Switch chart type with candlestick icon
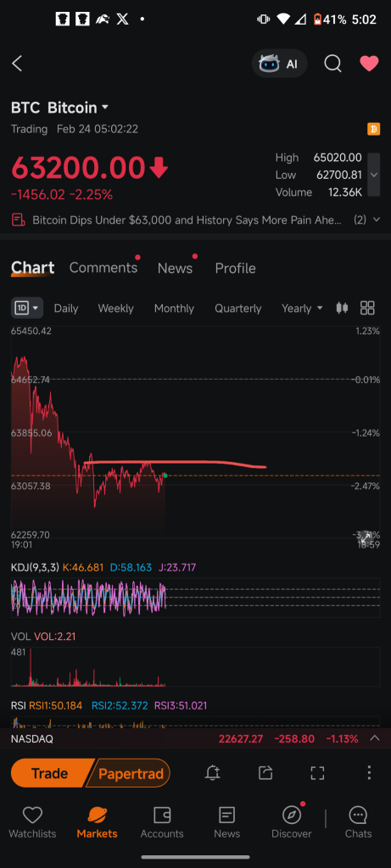391x868 pixels. coord(343,308)
